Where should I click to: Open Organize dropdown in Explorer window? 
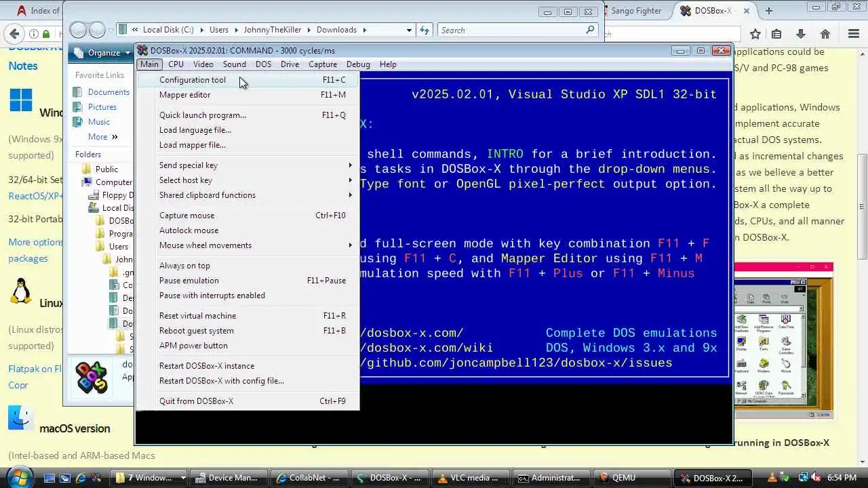click(102, 53)
